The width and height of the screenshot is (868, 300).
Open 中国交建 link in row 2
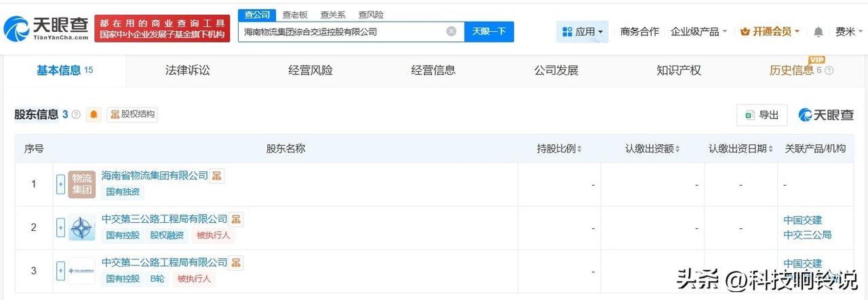[802, 220]
